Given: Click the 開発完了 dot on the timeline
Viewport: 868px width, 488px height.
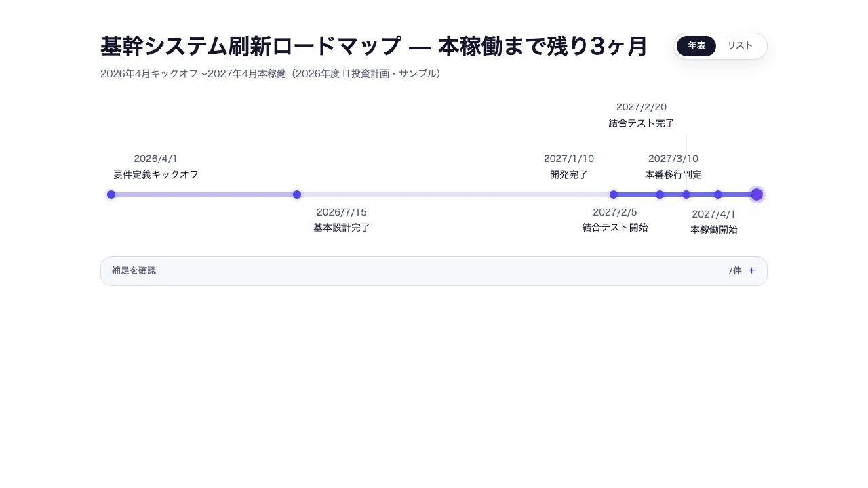Looking at the screenshot, I should [x=614, y=195].
